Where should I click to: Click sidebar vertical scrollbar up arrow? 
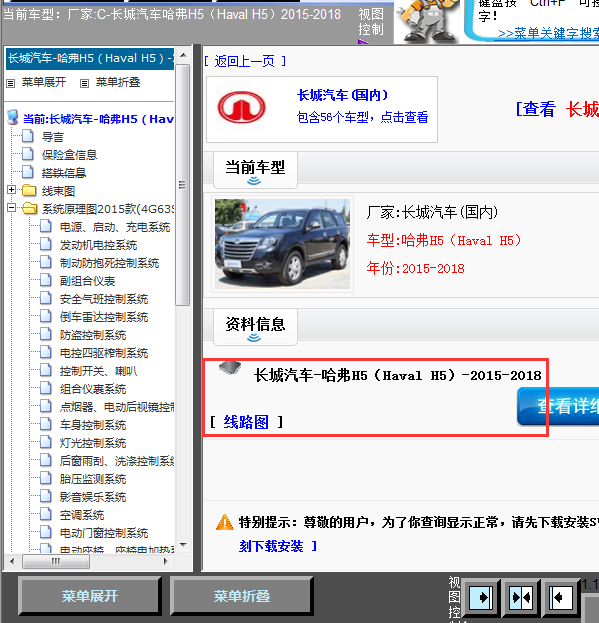coord(183,55)
